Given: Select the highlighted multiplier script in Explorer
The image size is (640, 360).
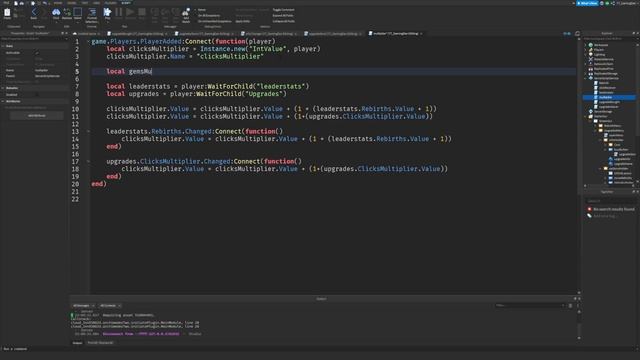Looking at the screenshot, I should (609, 97).
